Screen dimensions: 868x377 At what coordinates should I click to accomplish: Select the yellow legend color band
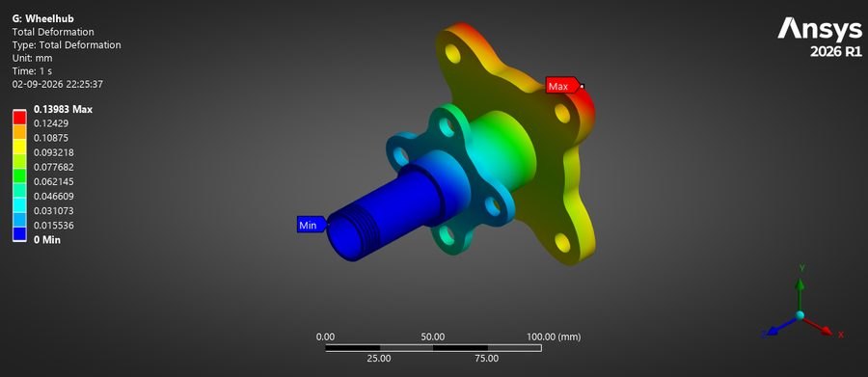[19, 147]
